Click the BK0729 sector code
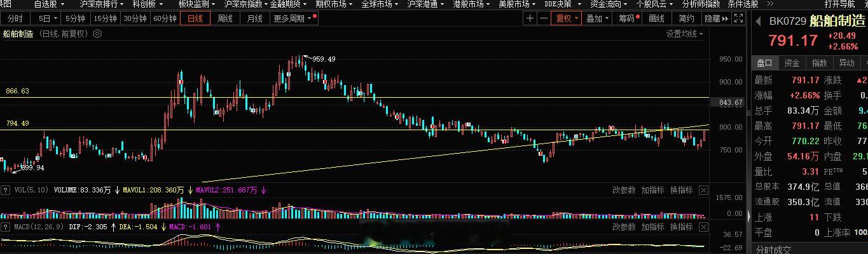Viewport: 868px width, 254px height. [787, 21]
